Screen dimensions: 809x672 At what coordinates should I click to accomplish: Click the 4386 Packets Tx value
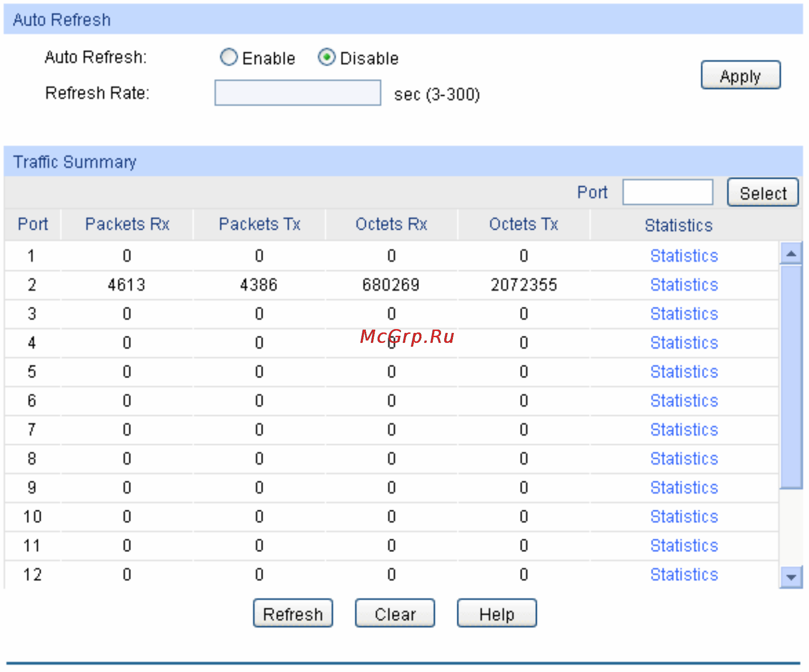pos(259,285)
